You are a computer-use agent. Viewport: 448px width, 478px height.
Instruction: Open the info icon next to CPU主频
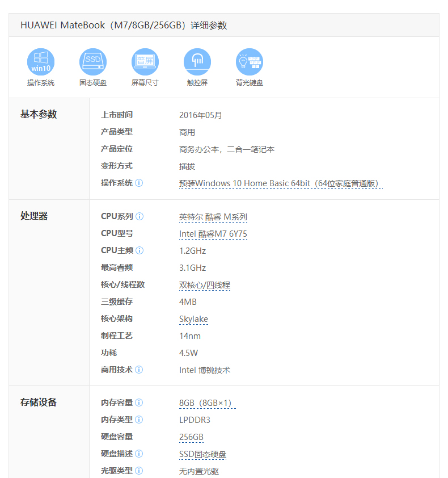[140, 250]
